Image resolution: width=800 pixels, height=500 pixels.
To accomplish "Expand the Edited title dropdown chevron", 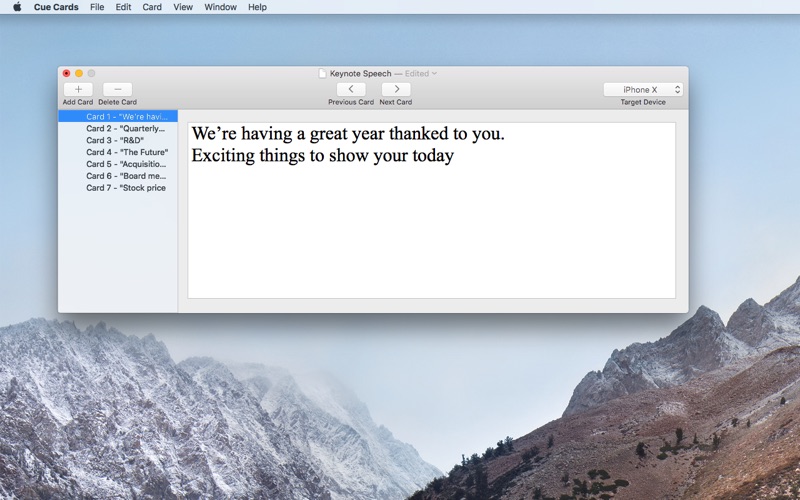I will tap(434, 73).
